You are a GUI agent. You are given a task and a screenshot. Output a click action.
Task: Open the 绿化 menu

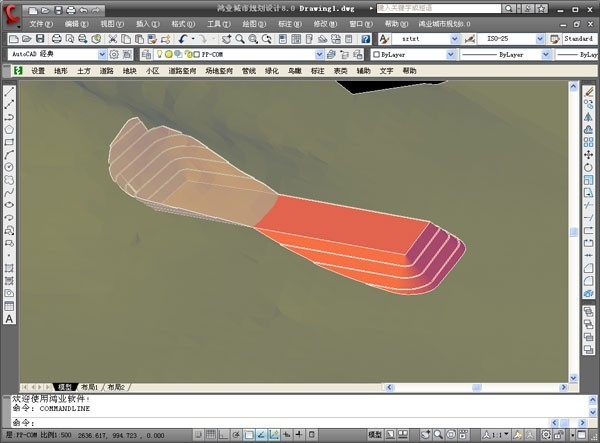pyautogui.click(x=272, y=71)
